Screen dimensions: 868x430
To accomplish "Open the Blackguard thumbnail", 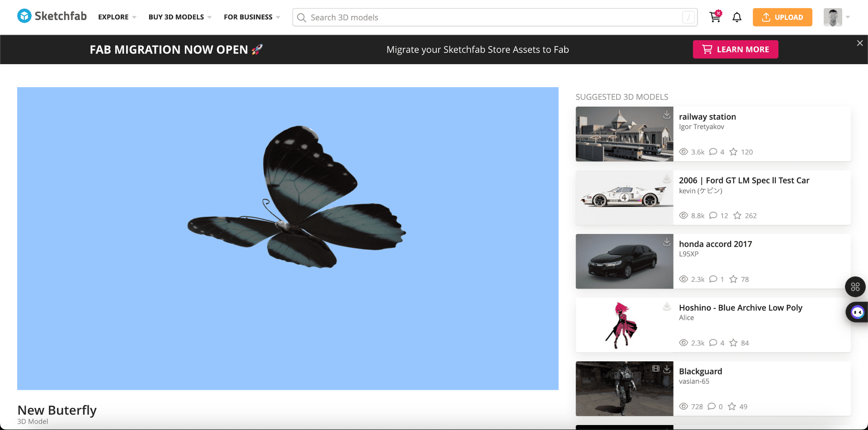I will 624,388.
